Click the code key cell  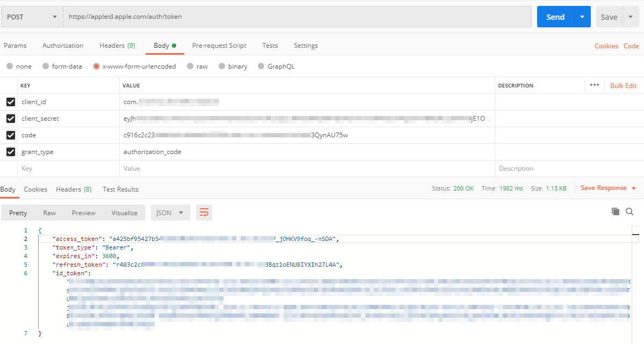(69, 135)
